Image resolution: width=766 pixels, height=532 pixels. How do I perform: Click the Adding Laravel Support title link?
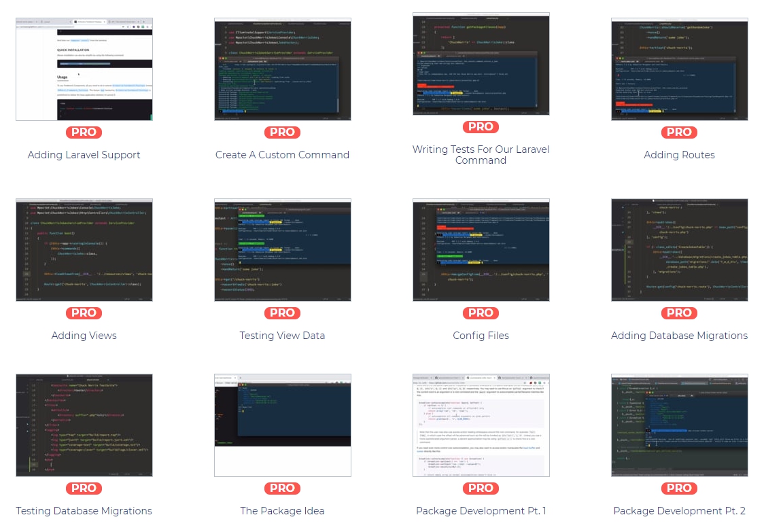pos(84,155)
